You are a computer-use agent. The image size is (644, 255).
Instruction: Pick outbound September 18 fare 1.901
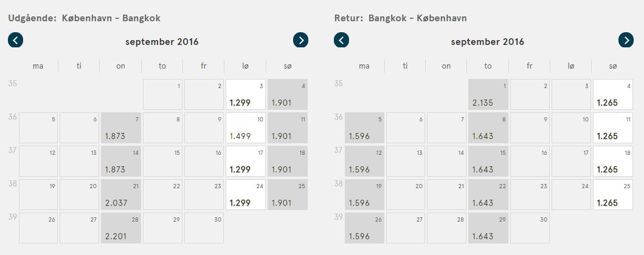pos(287,161)
